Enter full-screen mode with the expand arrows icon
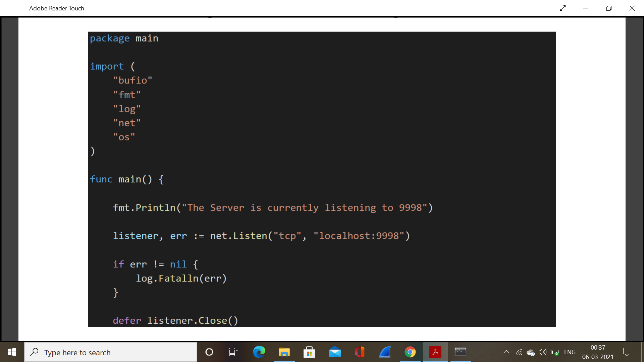The width and height of the screenshot is (644, 362). click(x=563, y=8)
